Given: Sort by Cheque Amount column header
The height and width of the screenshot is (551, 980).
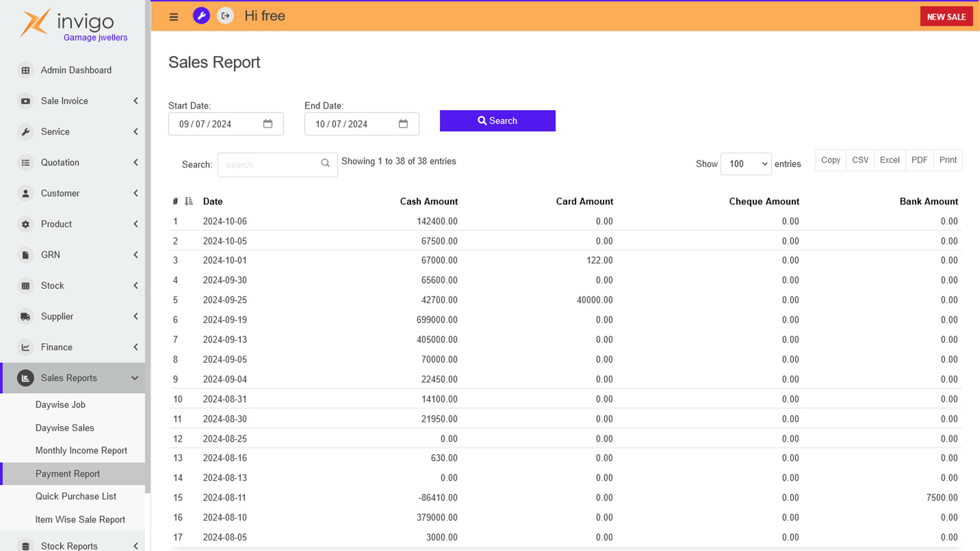Looking at the screenshot, I should [x=764, y=202].
